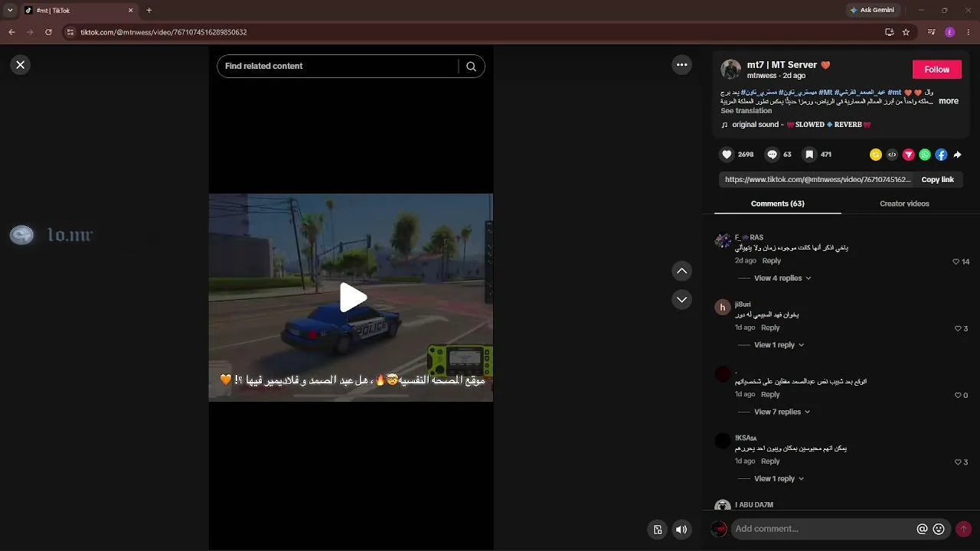Open more share options arrow
This screenshot has height=551, width=980.
(957, 155)
